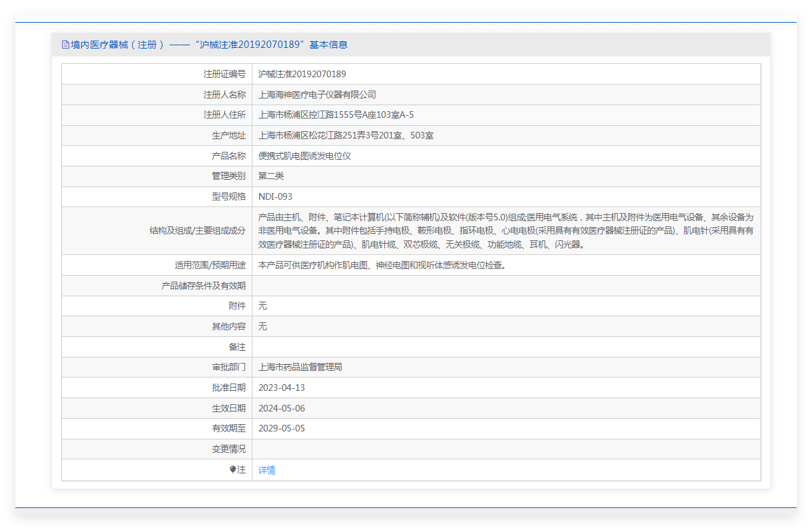
Task: Click the 生效日期 label
Action: coord(228,408)
